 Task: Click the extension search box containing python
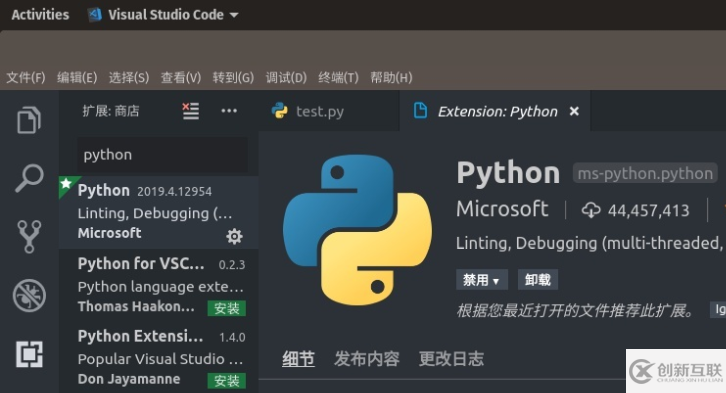(162, 155)
